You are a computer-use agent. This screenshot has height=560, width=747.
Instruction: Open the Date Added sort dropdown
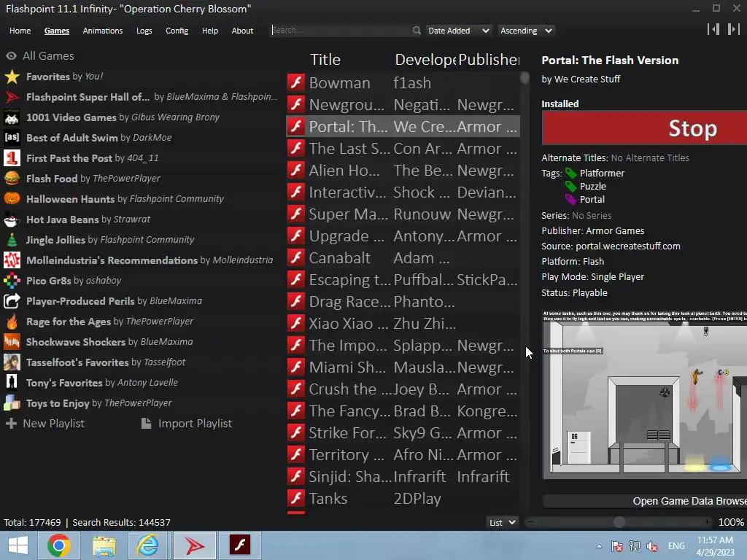(x=458, y=31)
